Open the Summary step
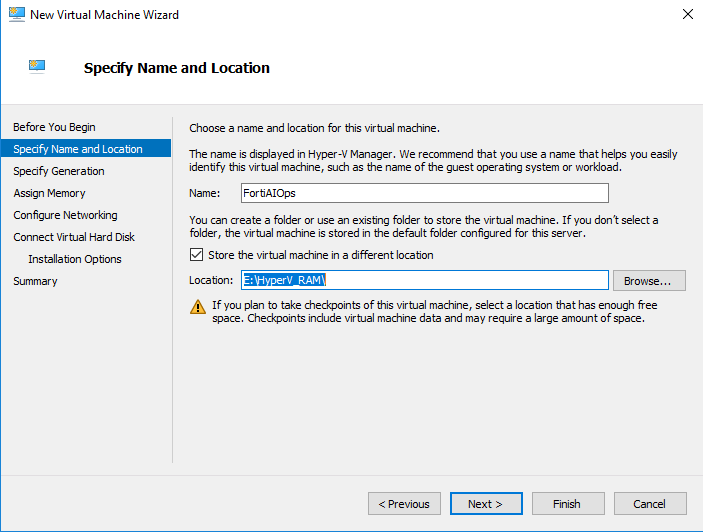The image size is (703, 532). coord(35,281)
